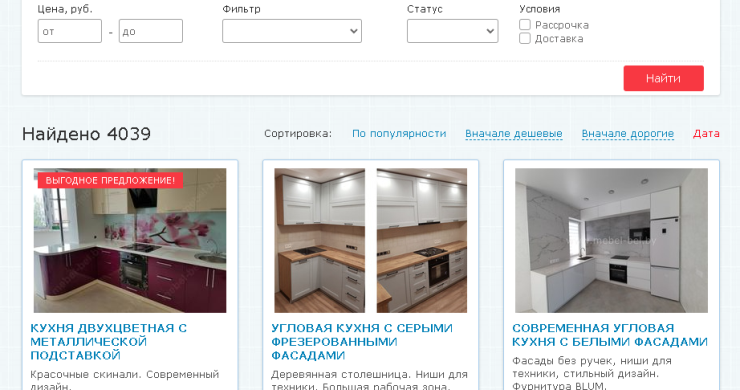
Task: Open the grey milled-facade kitchen photo
Action: (x=370, y=240)
